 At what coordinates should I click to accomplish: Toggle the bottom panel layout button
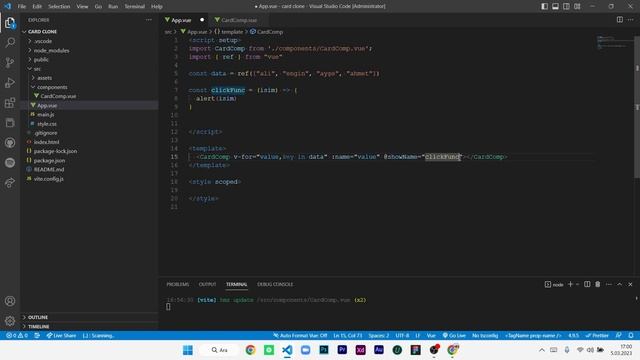(x=556, y=6)
